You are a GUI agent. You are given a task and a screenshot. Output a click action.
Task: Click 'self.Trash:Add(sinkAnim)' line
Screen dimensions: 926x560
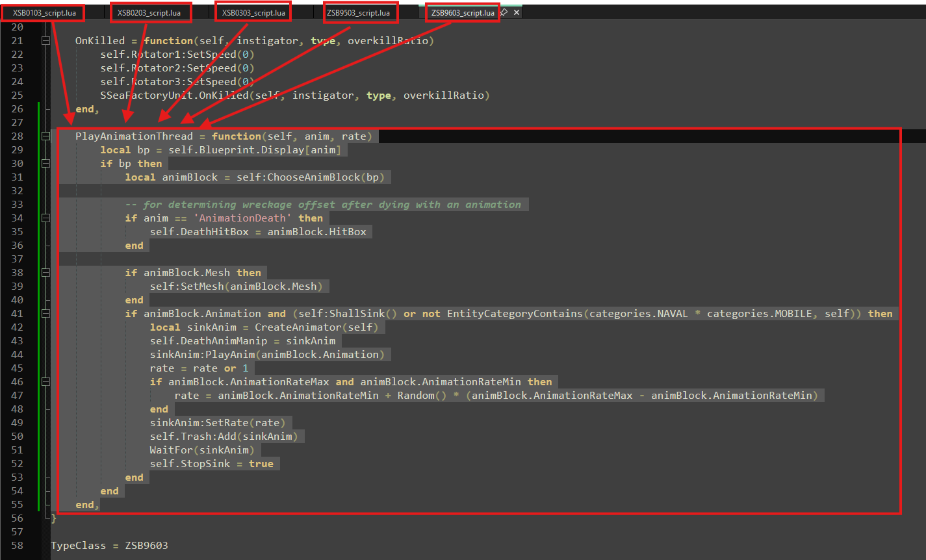[224, 437]
